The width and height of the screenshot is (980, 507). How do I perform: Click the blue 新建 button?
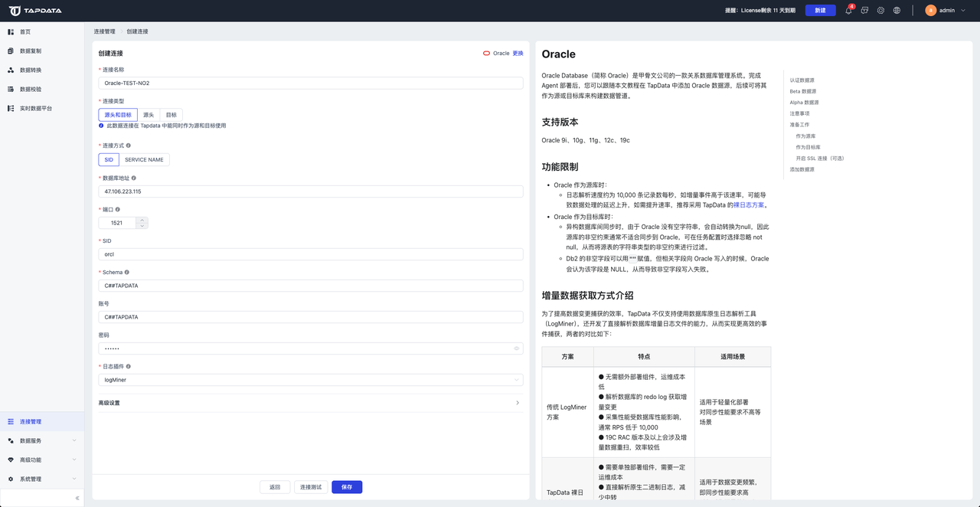(x=820, y=11)
